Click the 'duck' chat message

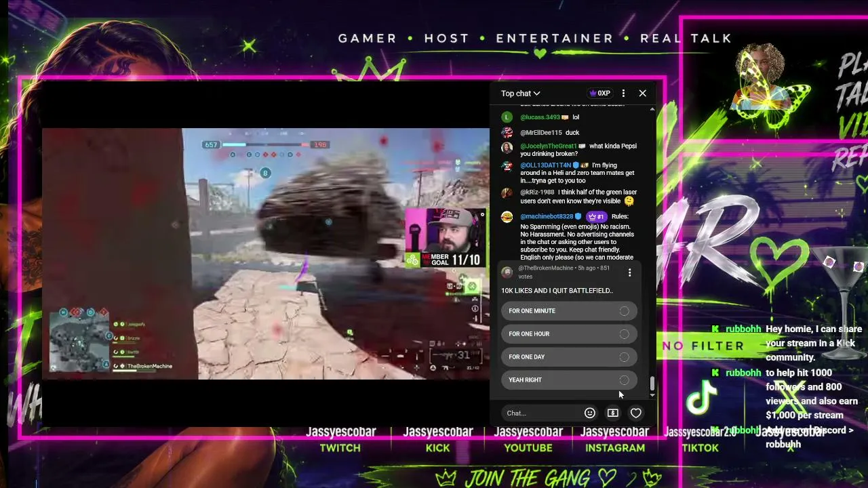(x=572, y=133)
